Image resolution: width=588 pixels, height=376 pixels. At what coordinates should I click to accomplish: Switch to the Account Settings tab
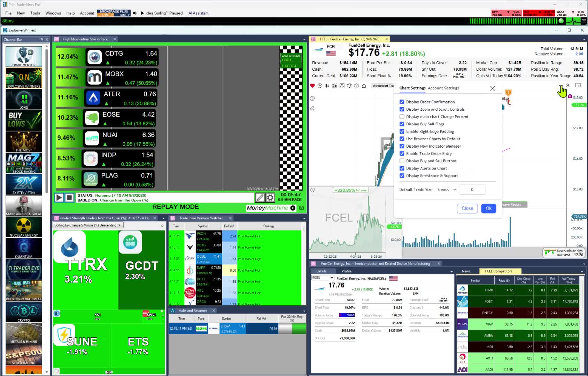443,88
